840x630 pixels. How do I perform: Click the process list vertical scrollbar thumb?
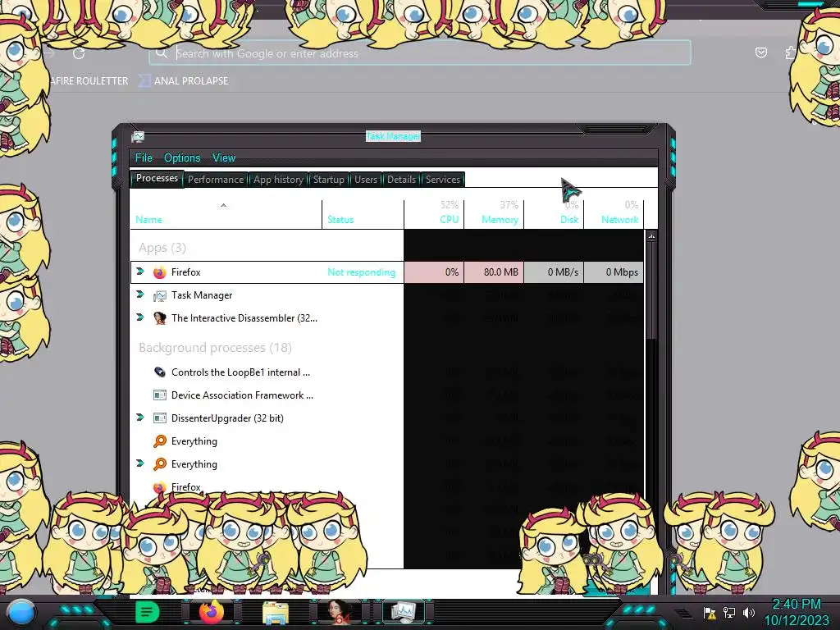(651, 290)
